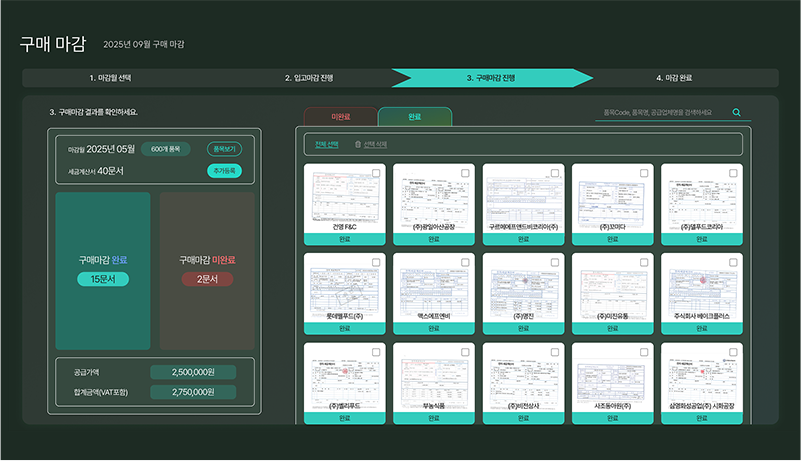Click the 15문서 completed count badge

coord(103,279)
